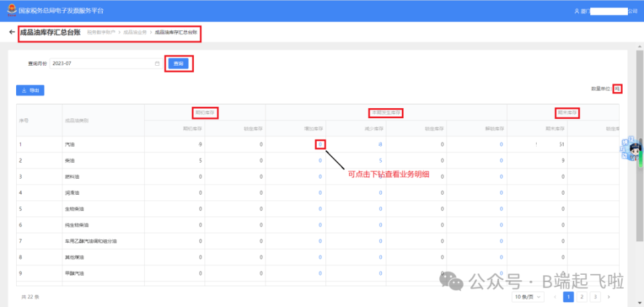Drill into 生物柴油 增加库存 value
The width and height of the screenshot is (644, 307).
click(x=320, y=209)
